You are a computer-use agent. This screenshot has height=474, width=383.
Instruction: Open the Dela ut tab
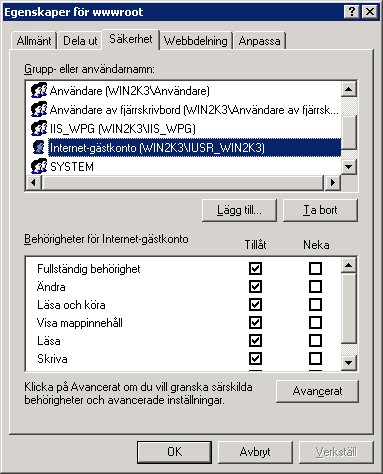click(x=80, y=41)
